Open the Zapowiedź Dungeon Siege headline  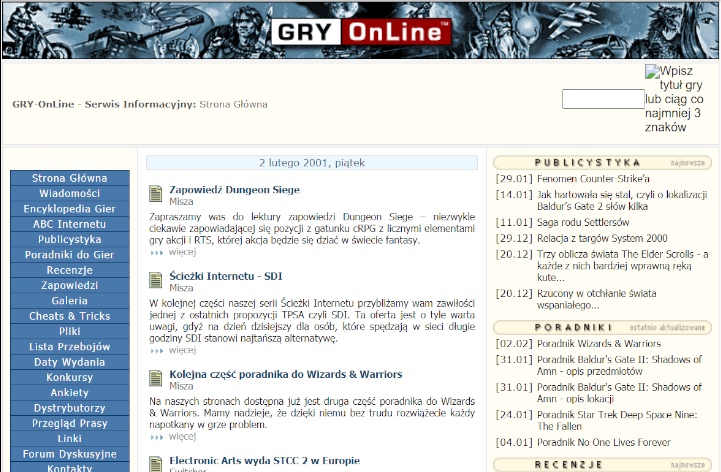pyautogui.click(x=235, y=190)
